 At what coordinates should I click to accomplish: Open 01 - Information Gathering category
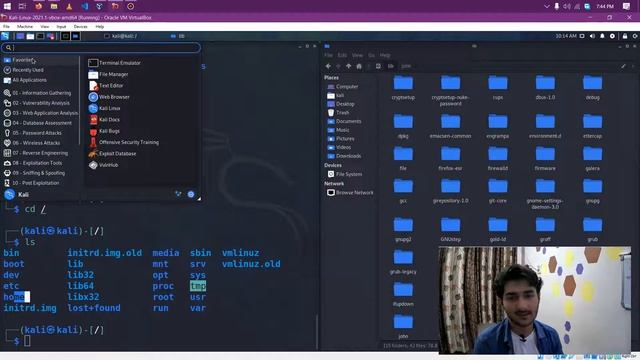coord(37,93)
